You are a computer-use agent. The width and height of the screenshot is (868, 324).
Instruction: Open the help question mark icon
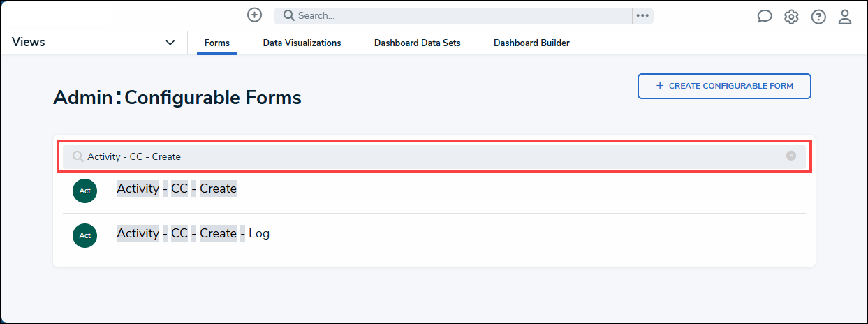[x=818, y=17]
